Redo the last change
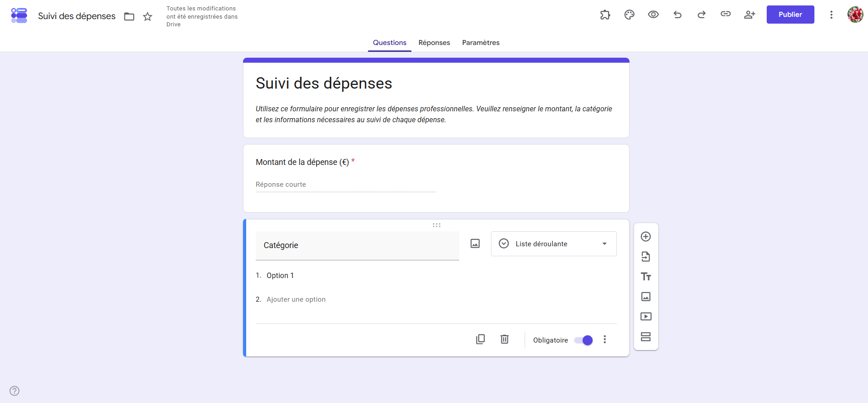This screenshot has height=403, width=868. tap(701, 15)
